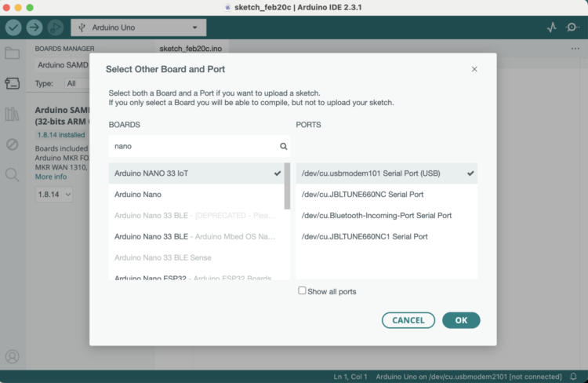588x383 pixels.
Task: Click the Upload arrow icon
Action: point(34,27)
